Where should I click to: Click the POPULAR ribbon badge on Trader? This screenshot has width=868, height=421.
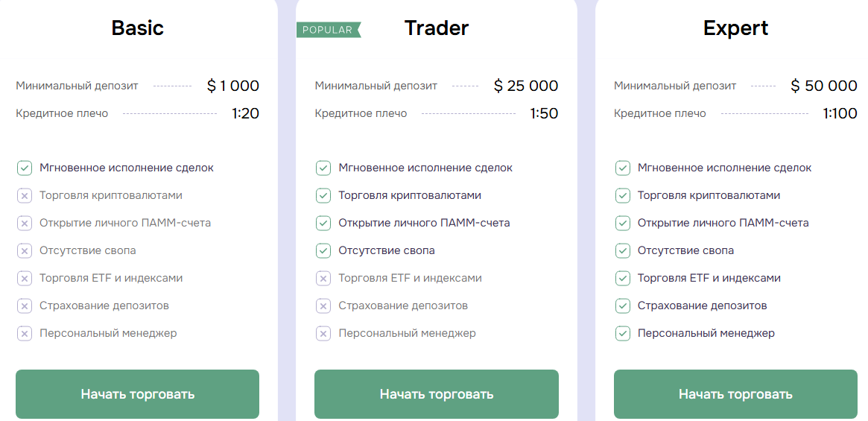(x=328, y=30)
